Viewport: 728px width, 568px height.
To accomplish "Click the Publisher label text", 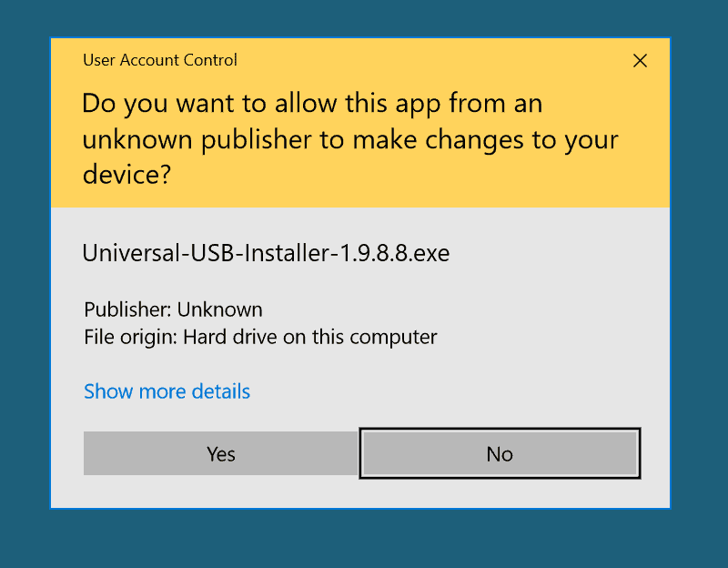I will coord(127,309).
